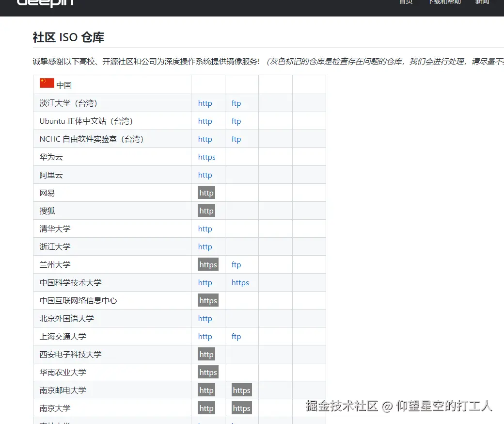The image size is (504, 424).
Task: Click grayed https link for 华南农业大学
Action: point(208,372)
